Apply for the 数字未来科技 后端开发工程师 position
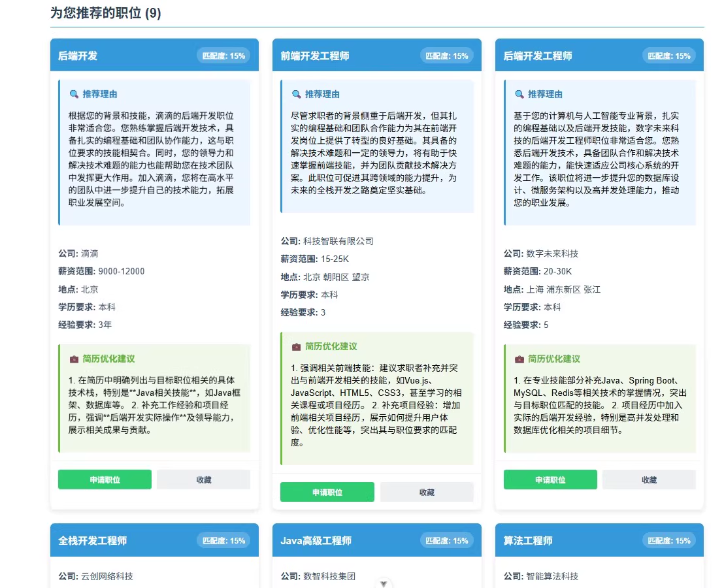 [550, 480]
